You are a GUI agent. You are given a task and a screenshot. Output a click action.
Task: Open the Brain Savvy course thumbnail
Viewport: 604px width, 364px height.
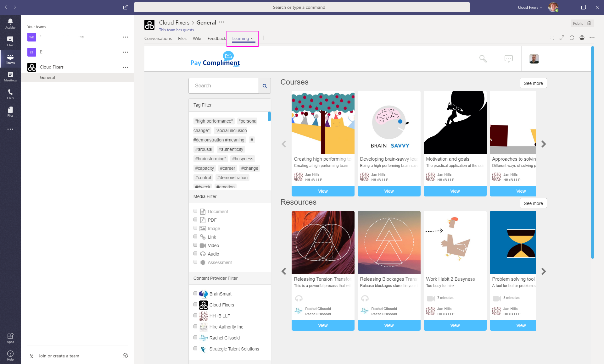389,122
